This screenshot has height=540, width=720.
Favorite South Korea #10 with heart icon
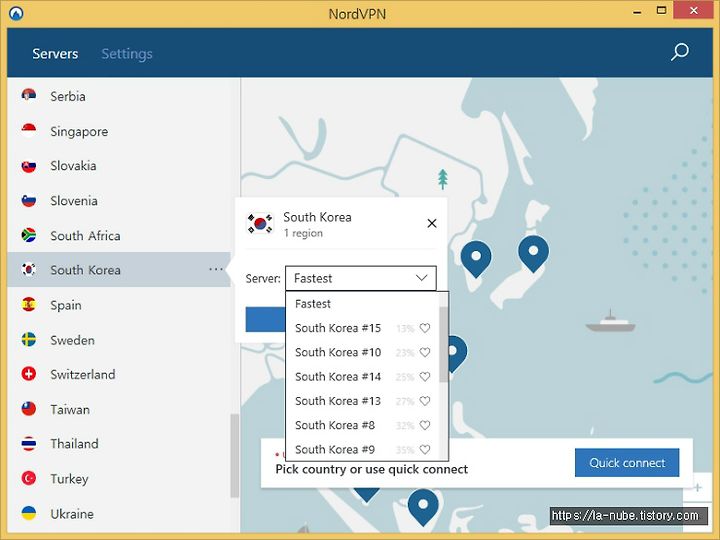pos(425,352)
